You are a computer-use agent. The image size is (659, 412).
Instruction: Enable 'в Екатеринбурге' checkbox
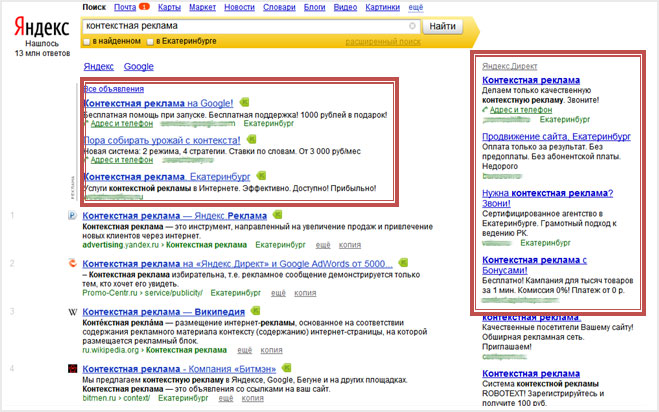pos(150,42)
